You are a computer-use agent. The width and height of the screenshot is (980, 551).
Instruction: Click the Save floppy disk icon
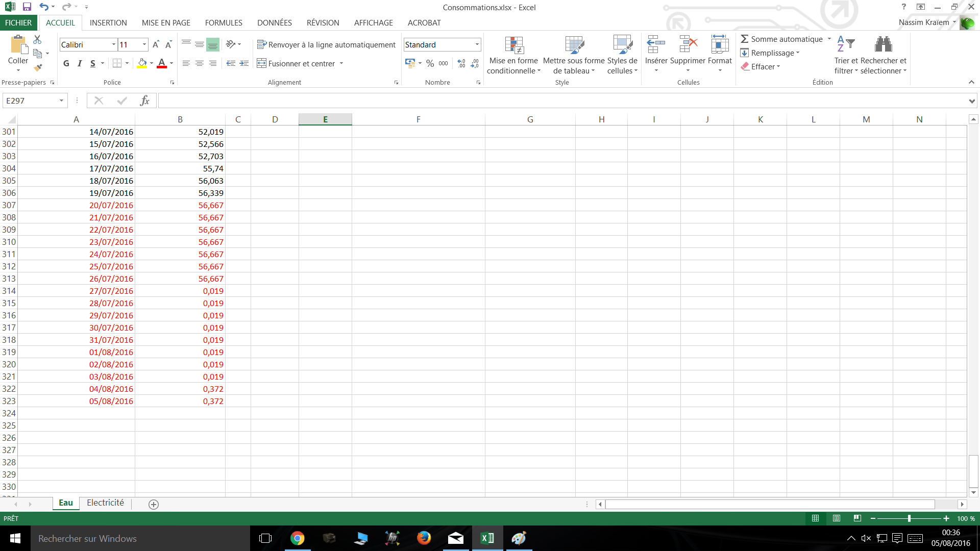click(27, 7)
